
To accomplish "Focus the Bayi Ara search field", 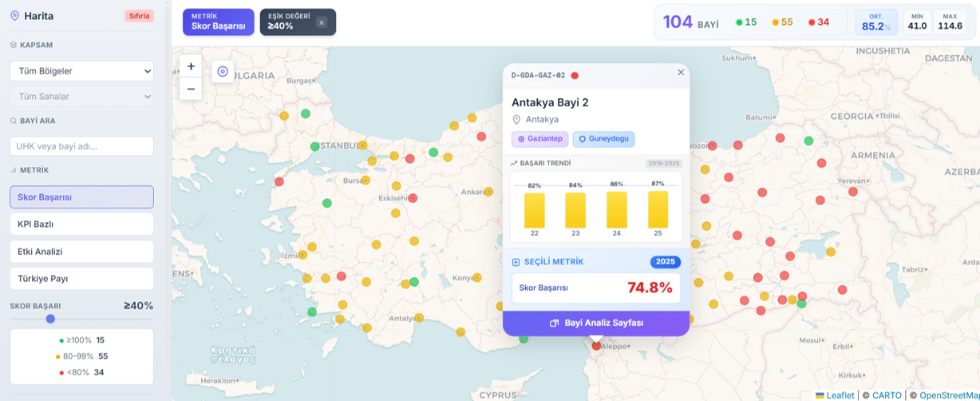I will pyautogui.click(x=81, y=146).
